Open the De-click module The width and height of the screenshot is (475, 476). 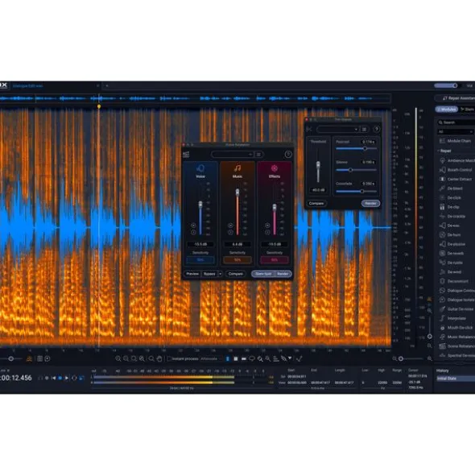coord(450,197)
